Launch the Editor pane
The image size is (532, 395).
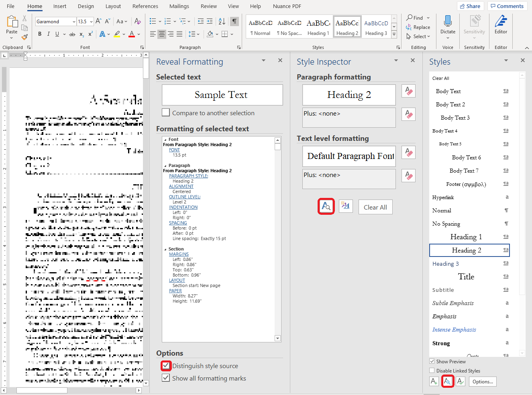pos(501,25)
